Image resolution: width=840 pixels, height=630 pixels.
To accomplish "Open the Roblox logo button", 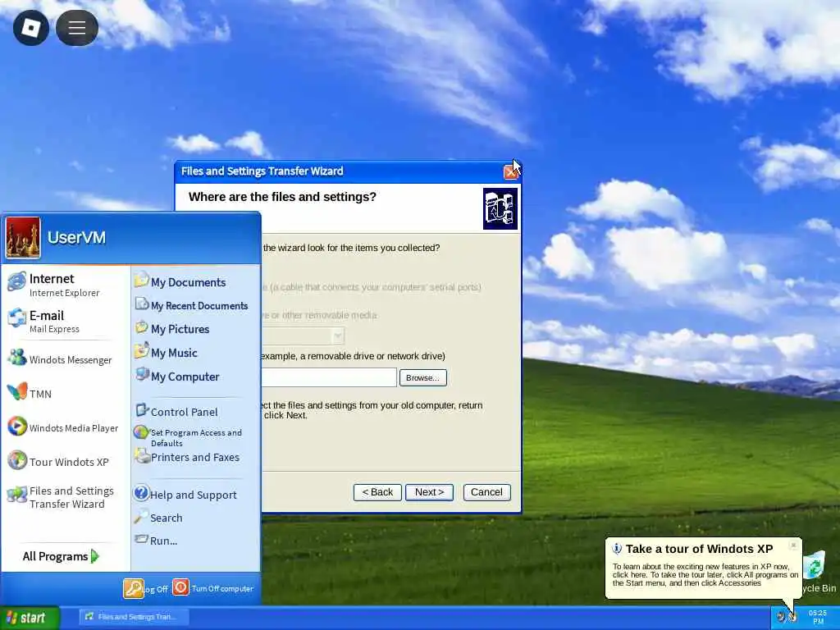I will (30, 28).
